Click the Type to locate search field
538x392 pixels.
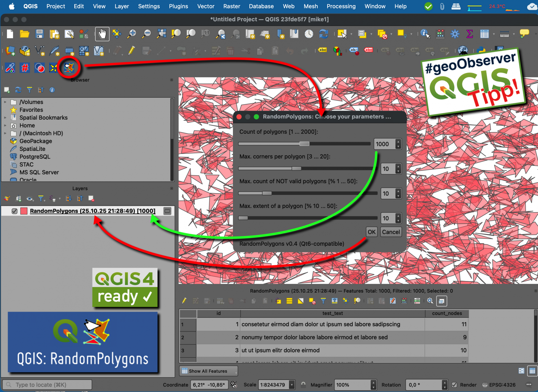pos(47,384)
